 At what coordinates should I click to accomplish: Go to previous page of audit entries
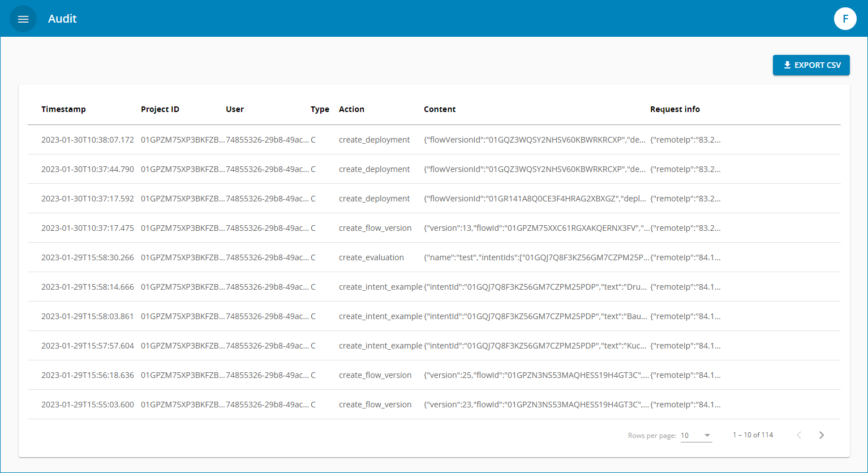799,435
